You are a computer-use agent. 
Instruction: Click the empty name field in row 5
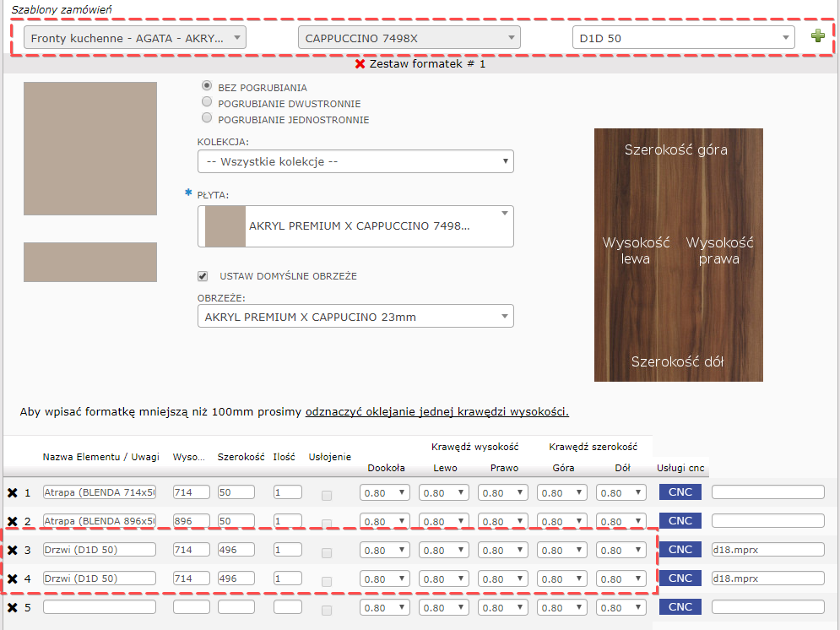pyautogui.click(x=100, y=607)
